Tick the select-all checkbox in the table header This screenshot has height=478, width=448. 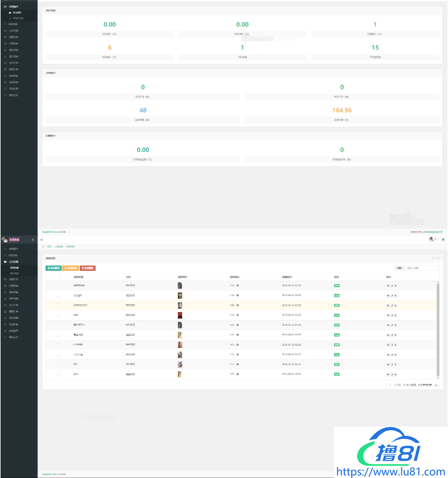tap(58, 277)
